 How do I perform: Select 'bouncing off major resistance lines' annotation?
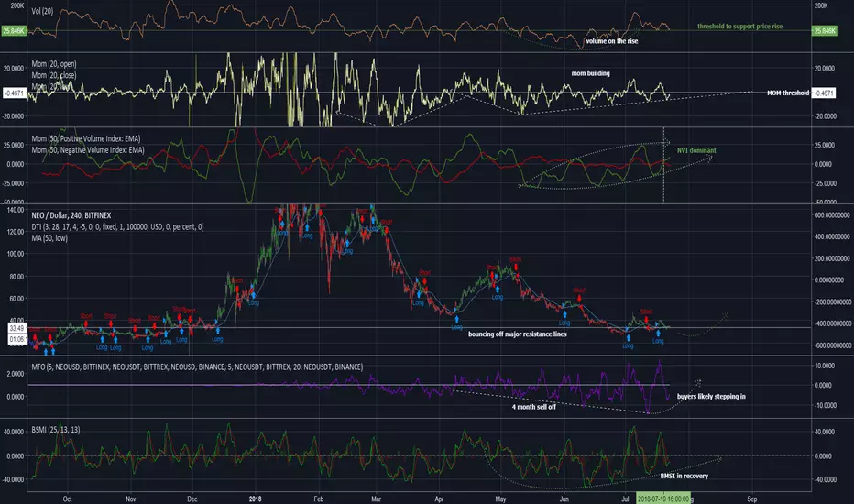click(x=518, y=334)
